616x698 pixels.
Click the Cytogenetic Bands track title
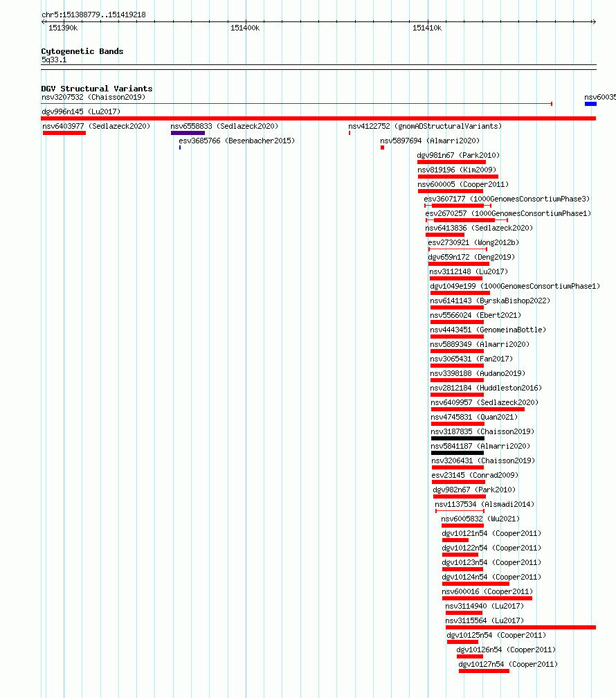(82, 51)
